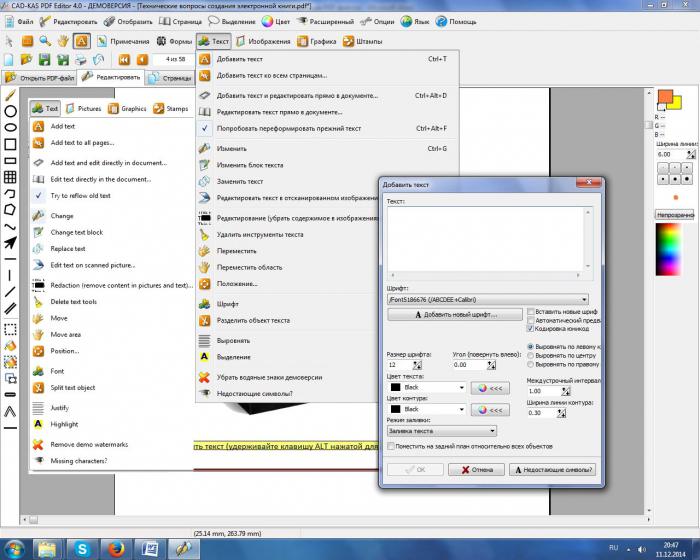Image resolution: width=700 pixels, height=560 pixels.
Task: Select the circle shape tool in left toolbar
Action: click(10, 111)
